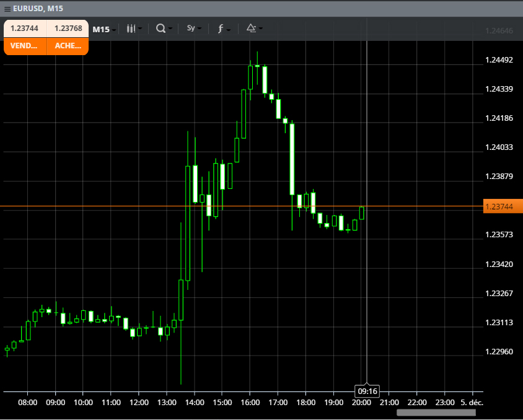Click price axis label 1.23267
Viewport: 523px width, 420px height.
[x=499, y=293]
